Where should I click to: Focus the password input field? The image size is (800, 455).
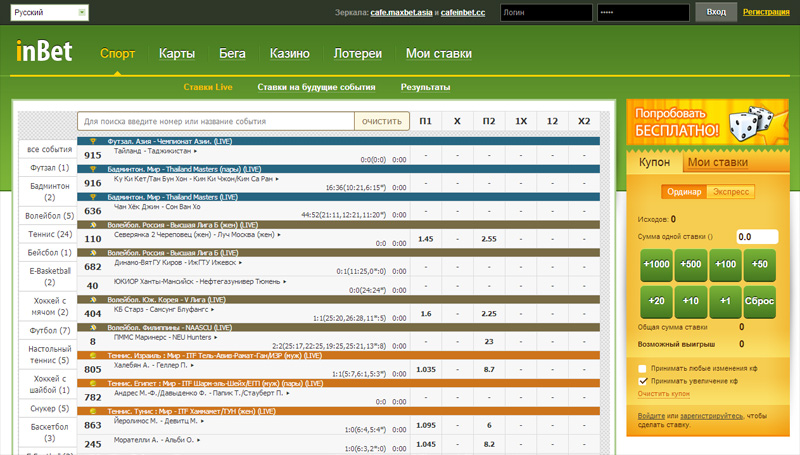click(643, 12)
